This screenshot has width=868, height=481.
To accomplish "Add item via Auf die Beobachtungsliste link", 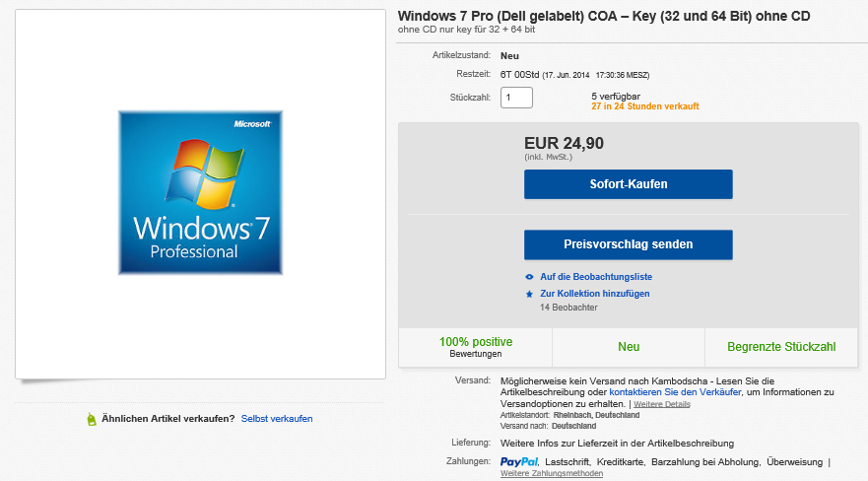I will tap(595, 277).
